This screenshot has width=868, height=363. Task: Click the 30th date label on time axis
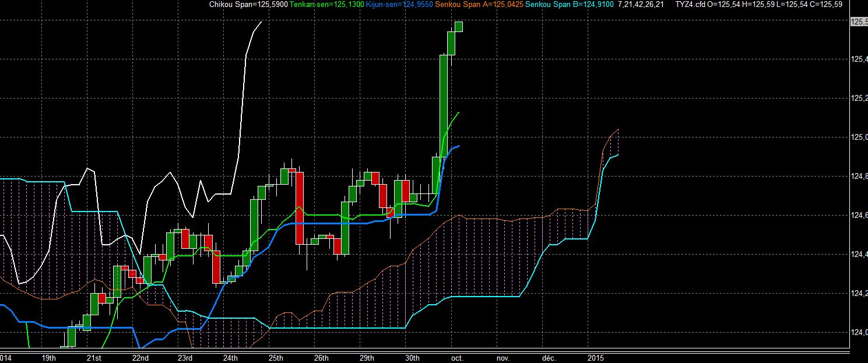pyautogui.click(x=412, y=357)
